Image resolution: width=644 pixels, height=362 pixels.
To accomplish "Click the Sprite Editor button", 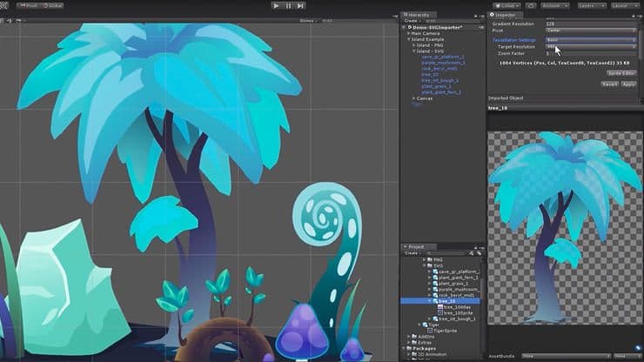I will tap(621, 73).
